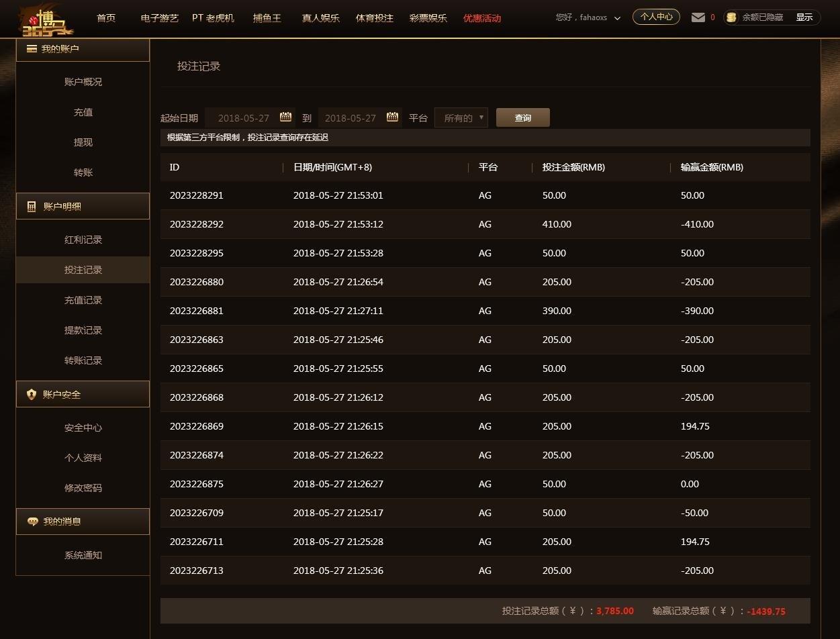The height and width of the screenshot is (639, 840).
Task: Open the end date calendar icon
Action: (x=393, y=117)
